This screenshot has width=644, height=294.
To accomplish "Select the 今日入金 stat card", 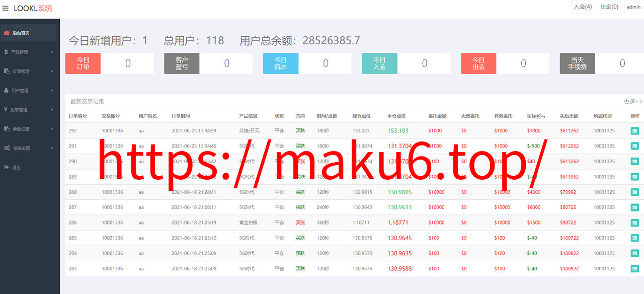I will (x=406, y=63).
